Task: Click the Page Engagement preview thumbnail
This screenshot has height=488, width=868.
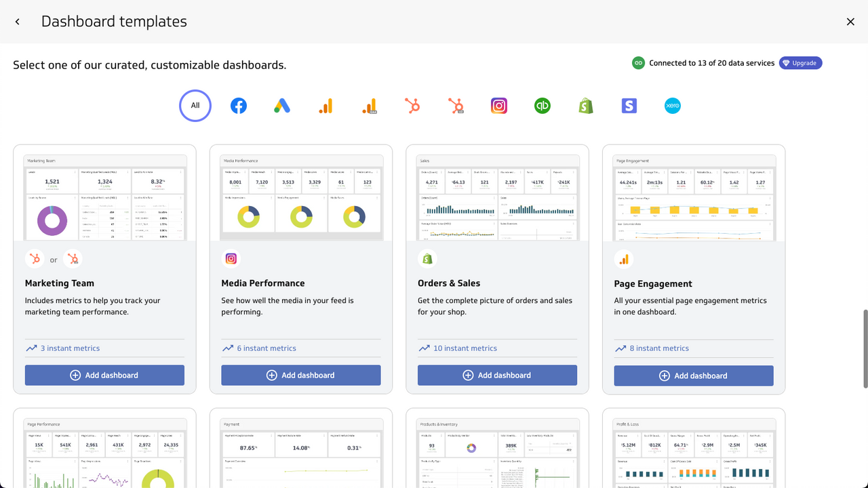Action: click(x=693, y=196)
